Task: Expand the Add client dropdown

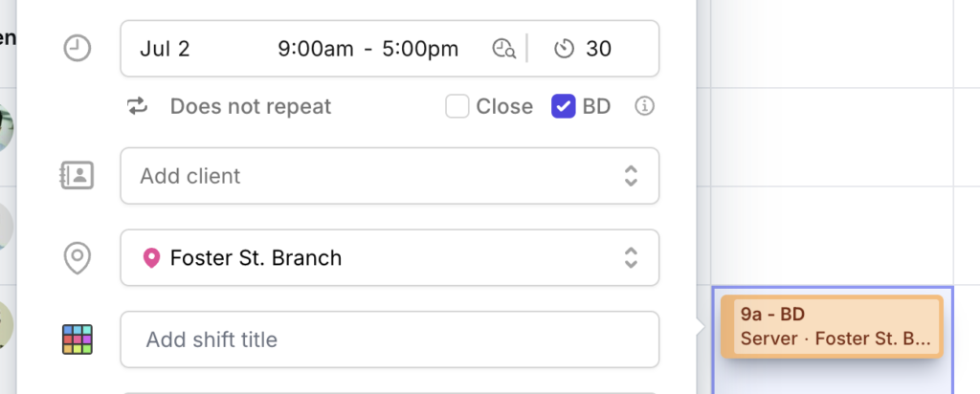Action: pos(390,175)
